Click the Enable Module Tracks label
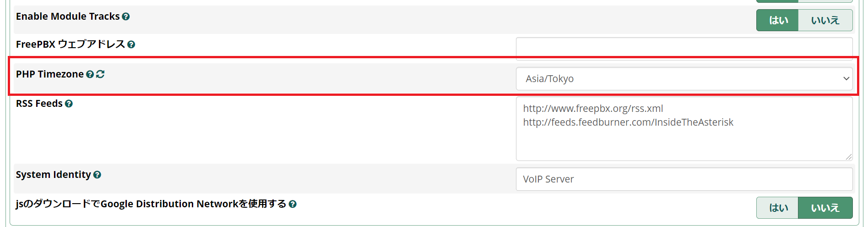 68,17
